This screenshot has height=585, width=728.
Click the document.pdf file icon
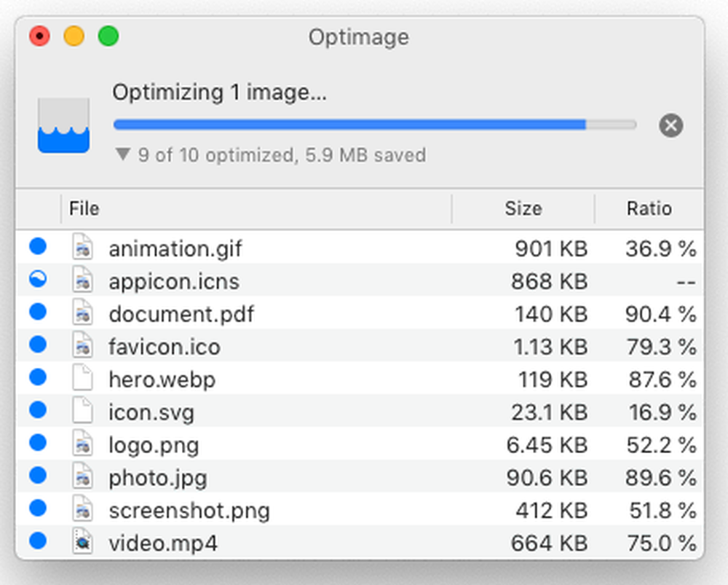tap(82, 314)
